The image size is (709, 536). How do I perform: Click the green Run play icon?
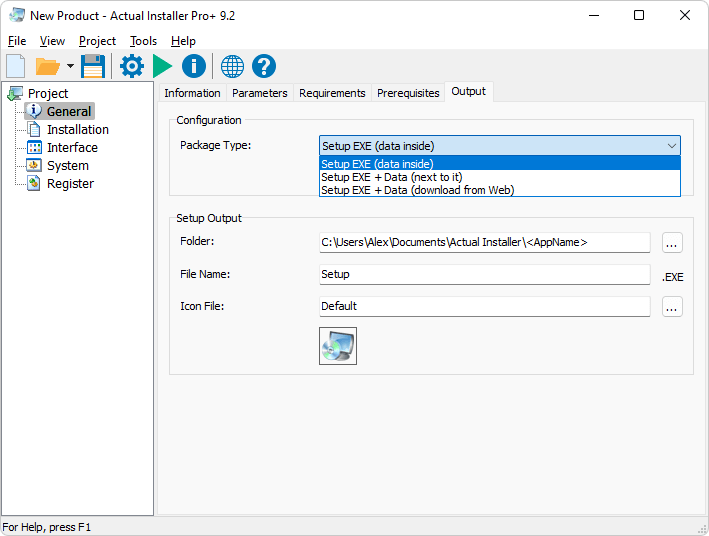(162, 66)
